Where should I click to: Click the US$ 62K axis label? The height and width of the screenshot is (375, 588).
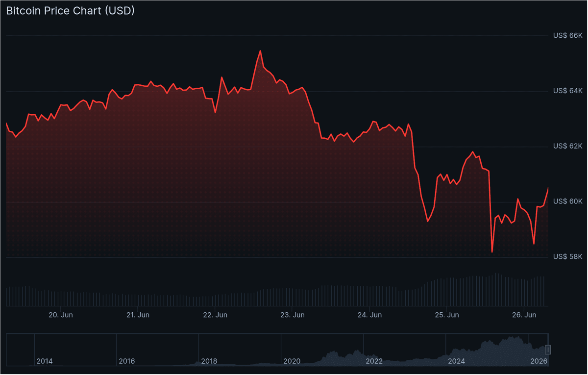pos(567,146)
